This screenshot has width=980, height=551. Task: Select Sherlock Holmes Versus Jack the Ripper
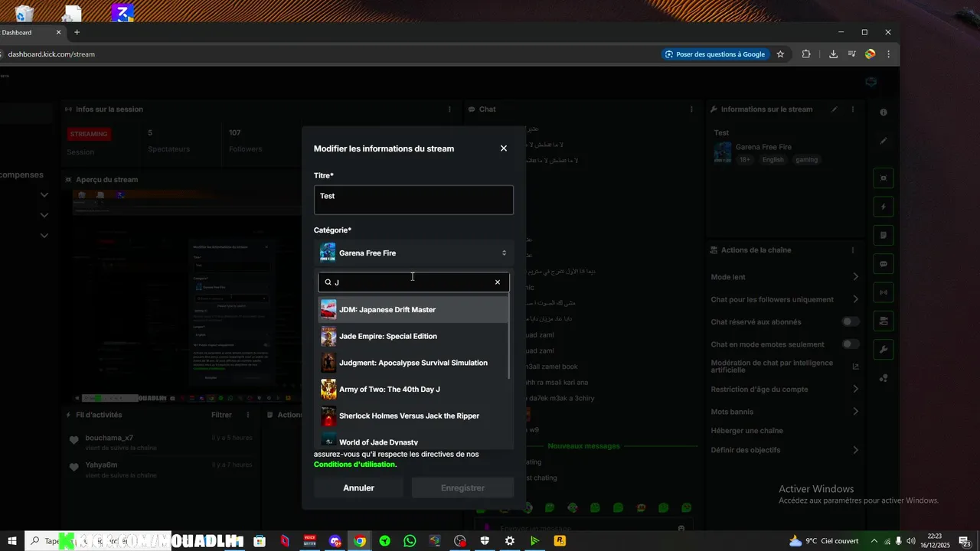(x=413, y=416)
